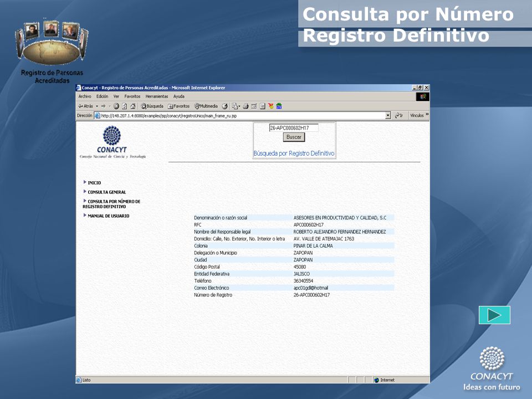Click the Delegación o Municipio value ZAPOPAN
This screenshot has height=399, width=532.
point(303,253)
